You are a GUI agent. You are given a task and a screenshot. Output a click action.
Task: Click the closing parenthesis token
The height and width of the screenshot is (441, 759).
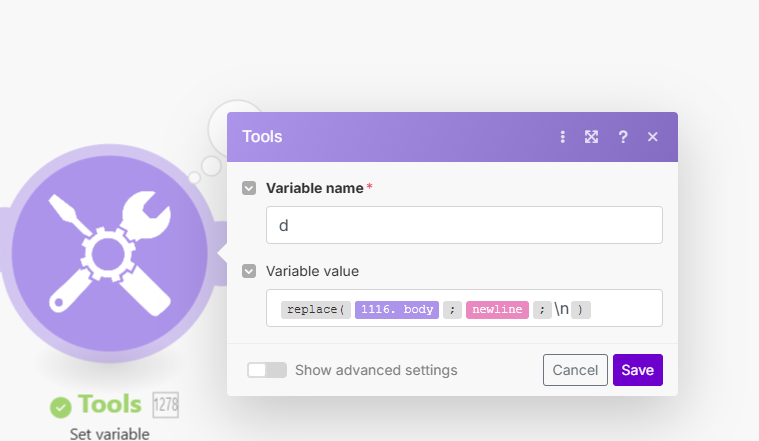tap(580, 310)
